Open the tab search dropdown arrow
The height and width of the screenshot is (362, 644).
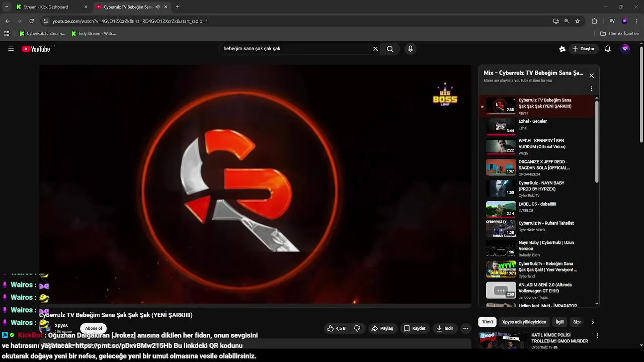[x=7, y=7]
